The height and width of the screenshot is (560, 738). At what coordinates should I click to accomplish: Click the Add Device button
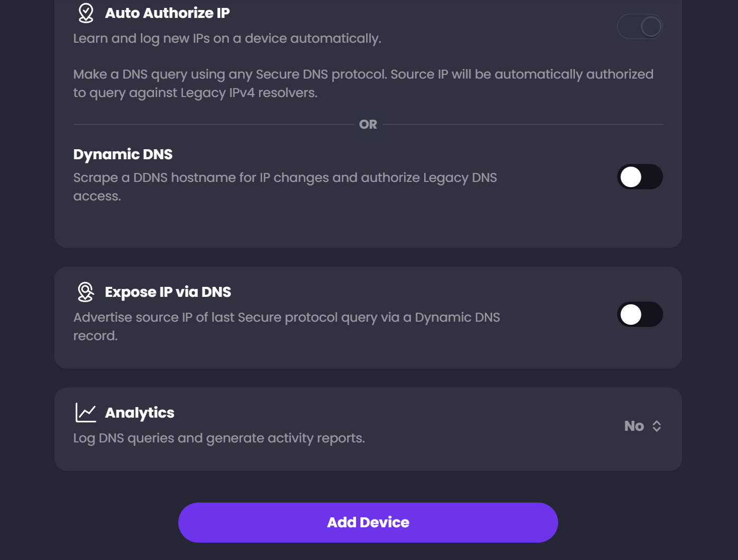coord(368,523)
